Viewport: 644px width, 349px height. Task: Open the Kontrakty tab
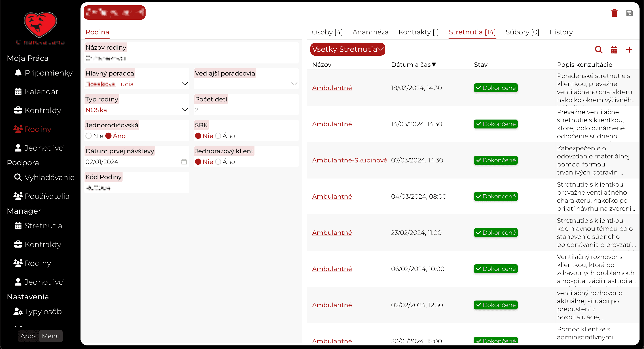coord(419,32)
